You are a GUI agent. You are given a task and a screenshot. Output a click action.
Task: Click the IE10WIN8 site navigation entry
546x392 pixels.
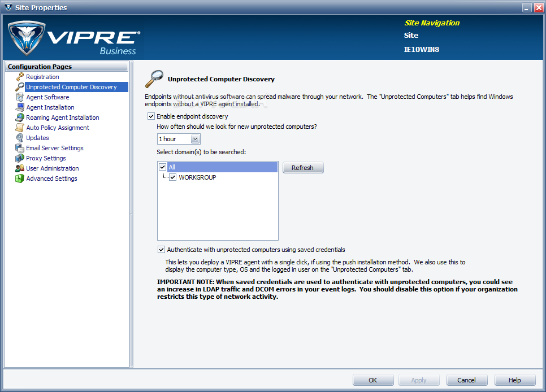(x=422, y=50)
